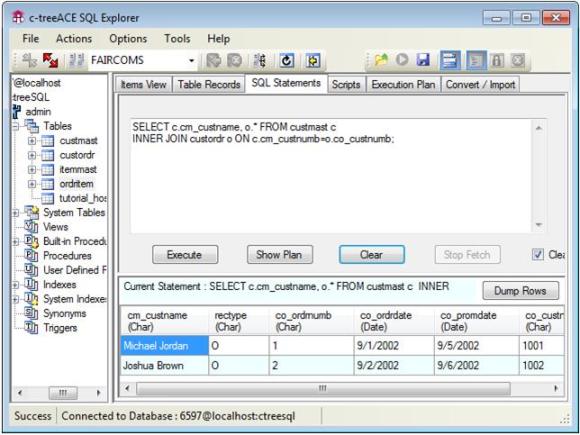The image size is (580, 435).
Task: Click the open folder toolbar icon
Action: 381,60
